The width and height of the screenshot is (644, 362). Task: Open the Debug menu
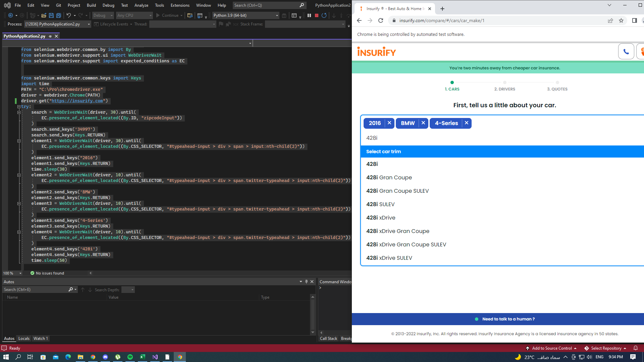[108, 5]
